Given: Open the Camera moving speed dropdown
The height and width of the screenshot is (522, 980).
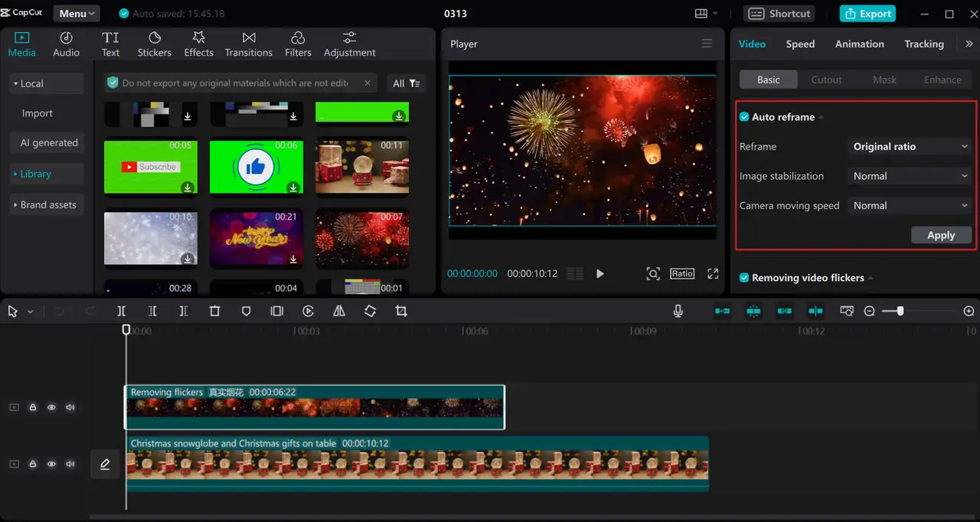Looking at the screenshot, I should pyautogui.click(x=910, y=206).
